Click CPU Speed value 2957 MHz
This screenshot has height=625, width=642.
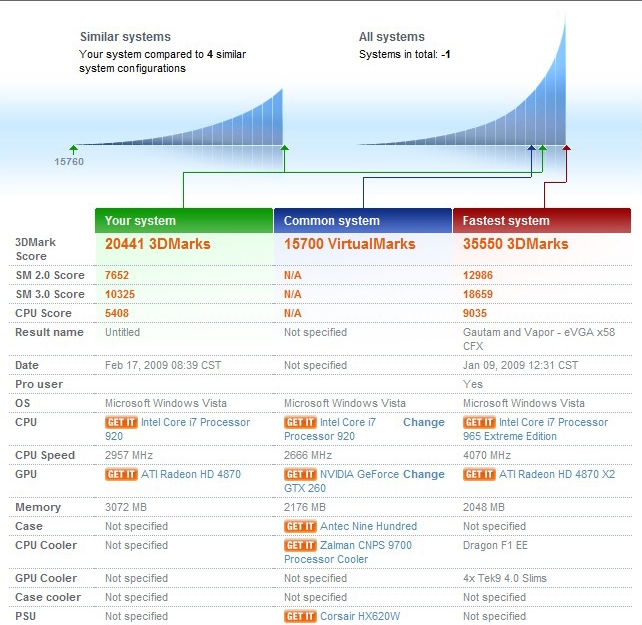[x=129, y=455]
